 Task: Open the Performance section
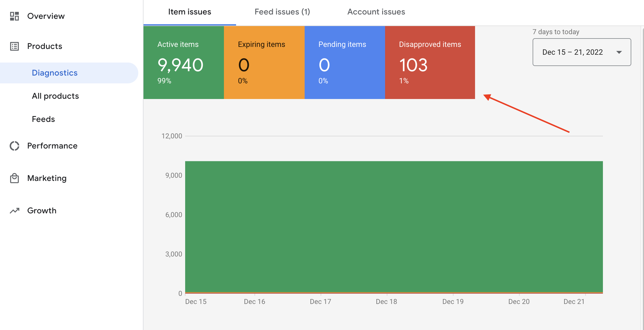[52, 146]
